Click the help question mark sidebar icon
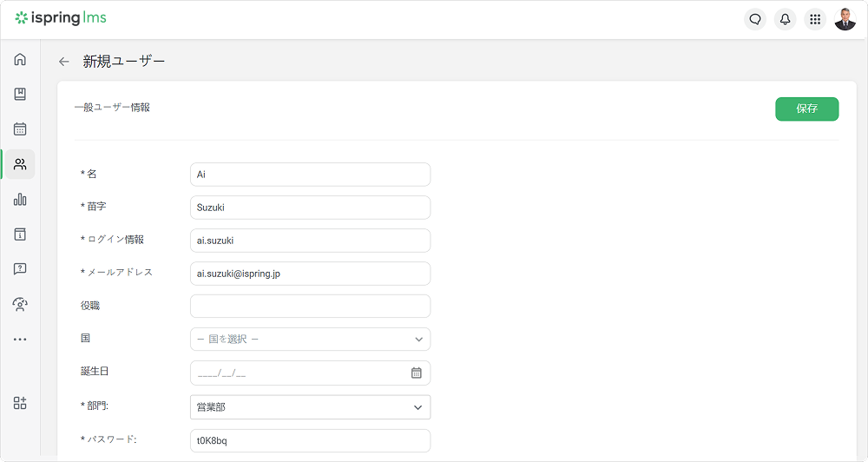Screen dimensions: 868x462 20,269
